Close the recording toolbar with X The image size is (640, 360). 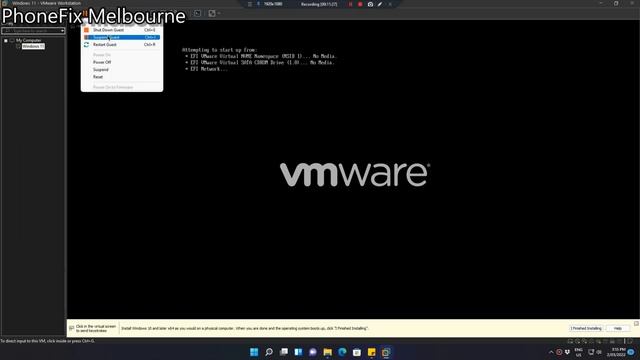[390, 4]
